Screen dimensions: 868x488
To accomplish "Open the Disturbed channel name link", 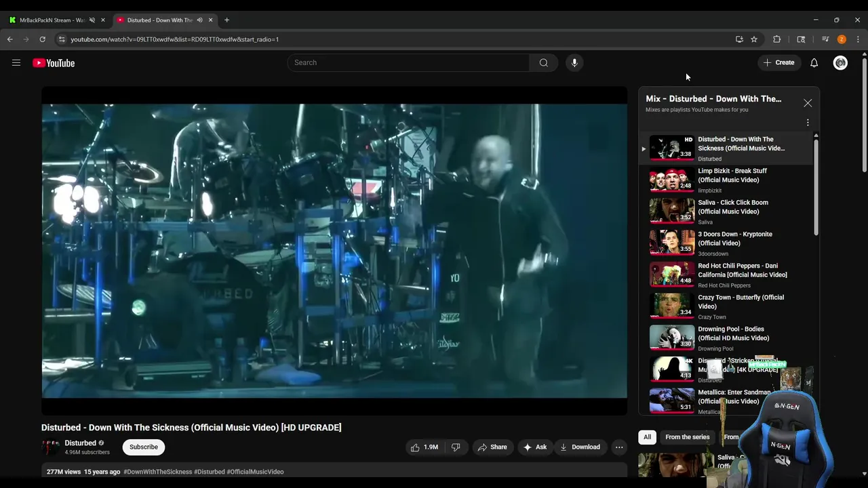I will click(80, 443).
